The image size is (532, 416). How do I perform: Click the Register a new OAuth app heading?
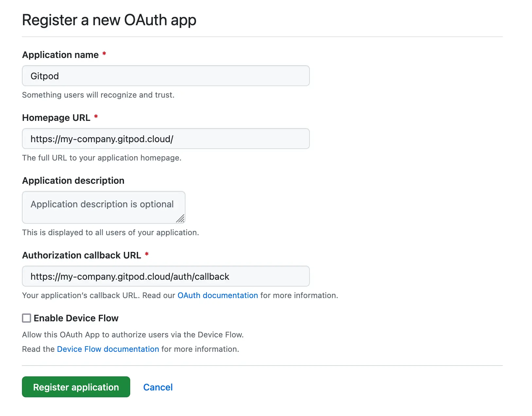point(109,20)
